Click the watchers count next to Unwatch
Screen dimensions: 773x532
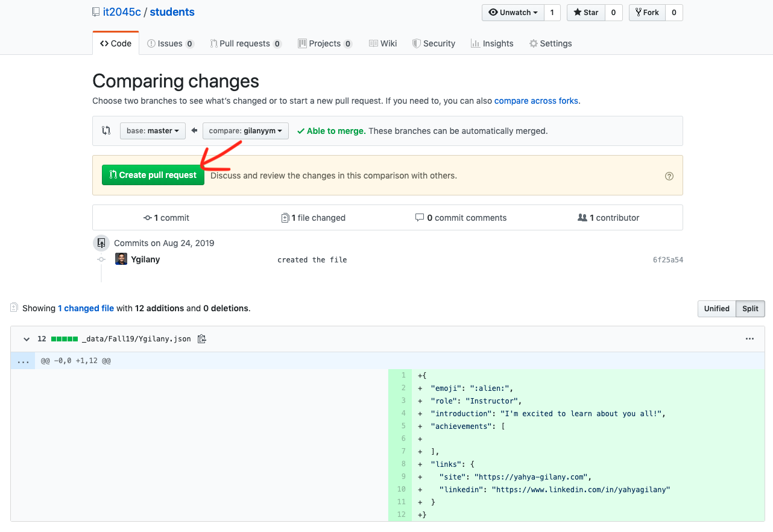(552, 13)
